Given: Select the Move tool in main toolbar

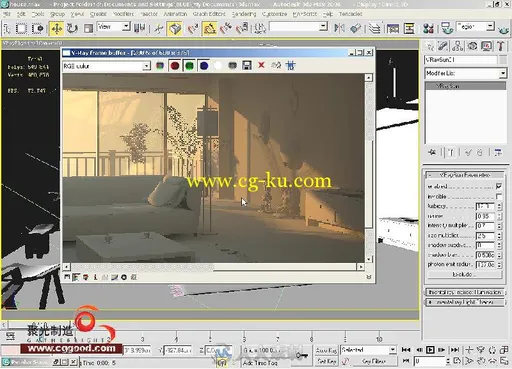Looking at the screenshot, I should click(x=56, y=28).
